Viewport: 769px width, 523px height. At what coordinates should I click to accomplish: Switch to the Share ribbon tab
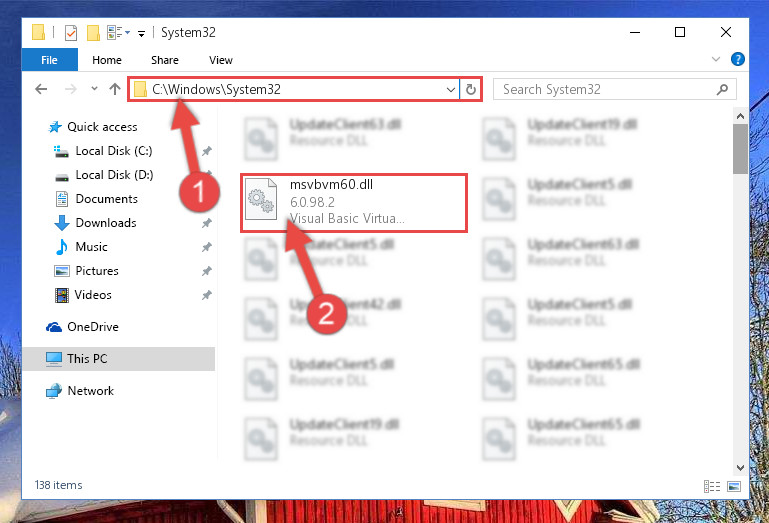165,60
